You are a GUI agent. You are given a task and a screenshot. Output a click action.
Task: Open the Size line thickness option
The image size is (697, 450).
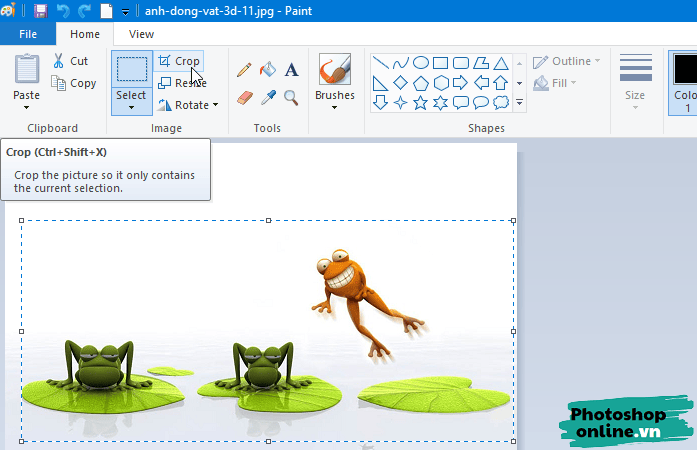(635, 79)
